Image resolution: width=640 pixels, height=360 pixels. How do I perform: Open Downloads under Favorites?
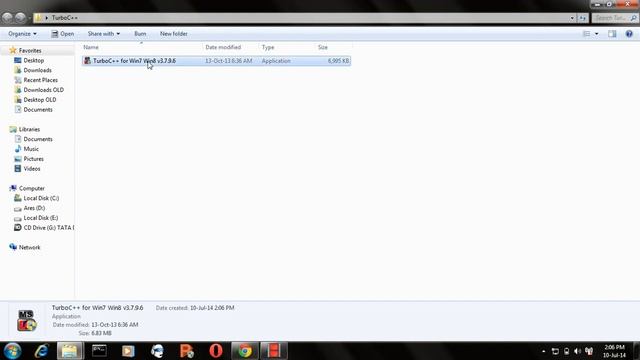(x=37, y=70)
